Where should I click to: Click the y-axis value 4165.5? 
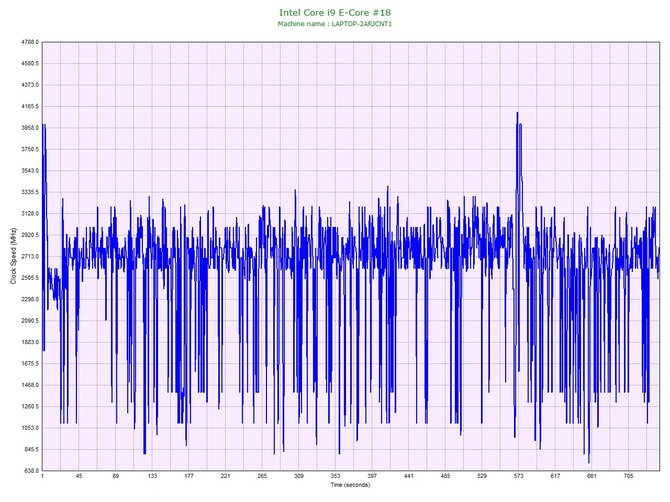[x=30, y=106]
